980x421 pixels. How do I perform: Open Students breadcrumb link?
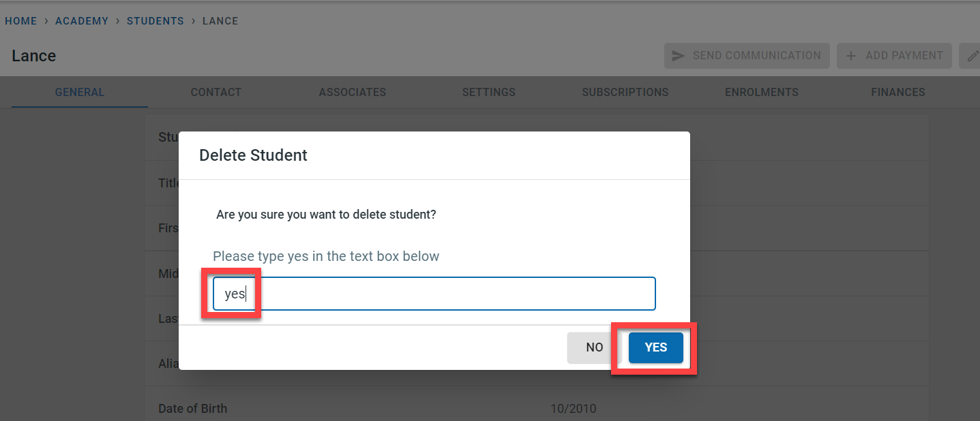(155, 21)
